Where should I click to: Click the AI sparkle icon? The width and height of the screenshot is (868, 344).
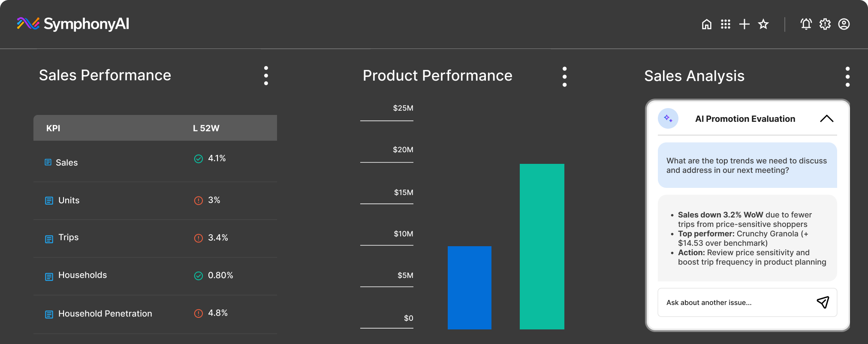coord(668,118)
